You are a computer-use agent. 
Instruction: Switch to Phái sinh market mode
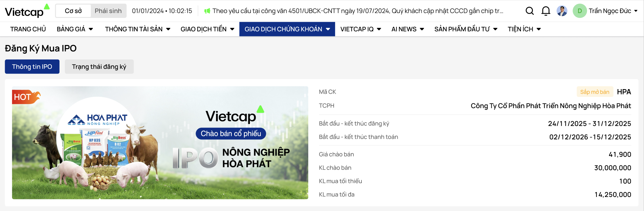[108, 11]
